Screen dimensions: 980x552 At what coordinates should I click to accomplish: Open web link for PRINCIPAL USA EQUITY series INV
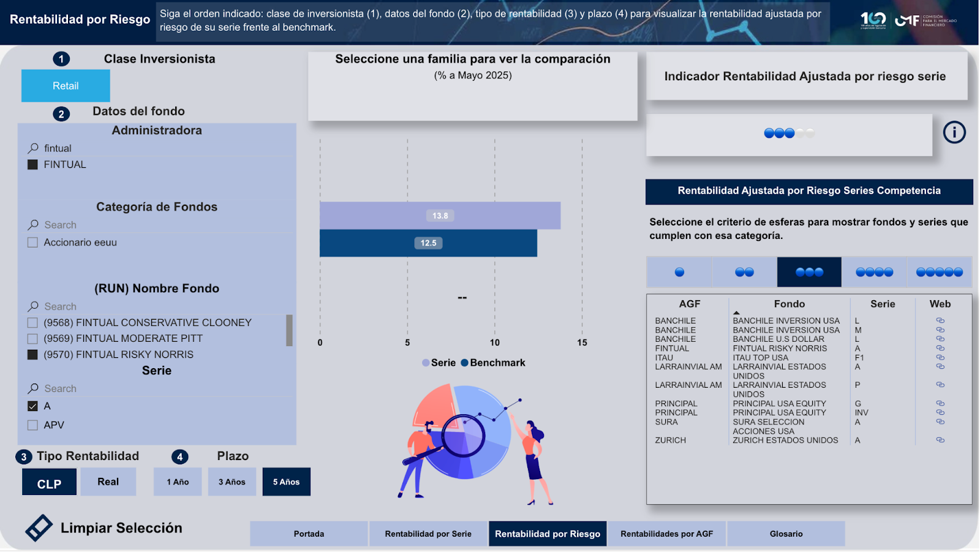click(940, 412)
